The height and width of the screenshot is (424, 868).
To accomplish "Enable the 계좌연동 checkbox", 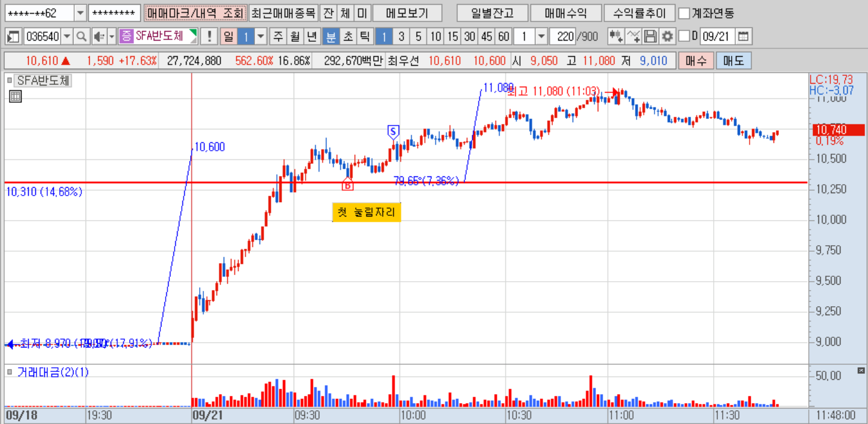I will pos(685,13).
